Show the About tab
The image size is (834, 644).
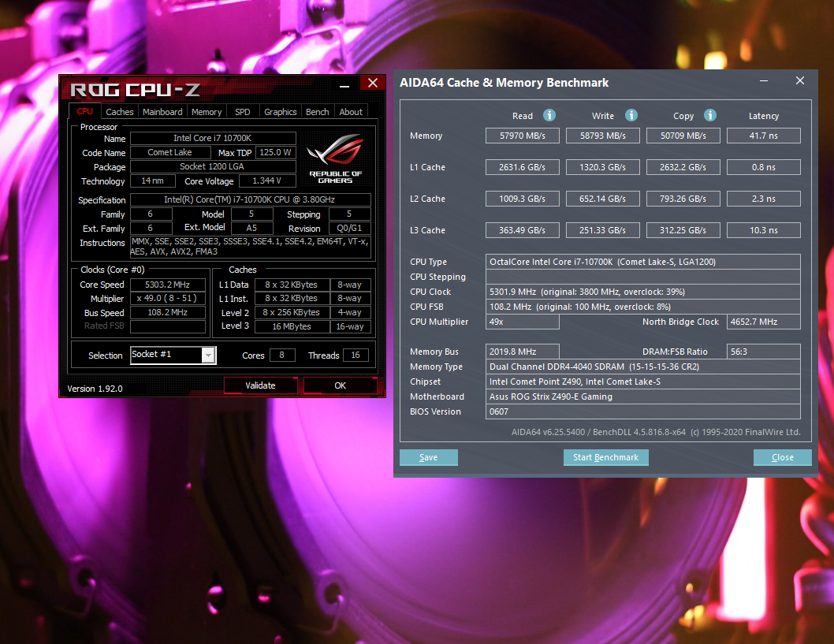351,112
